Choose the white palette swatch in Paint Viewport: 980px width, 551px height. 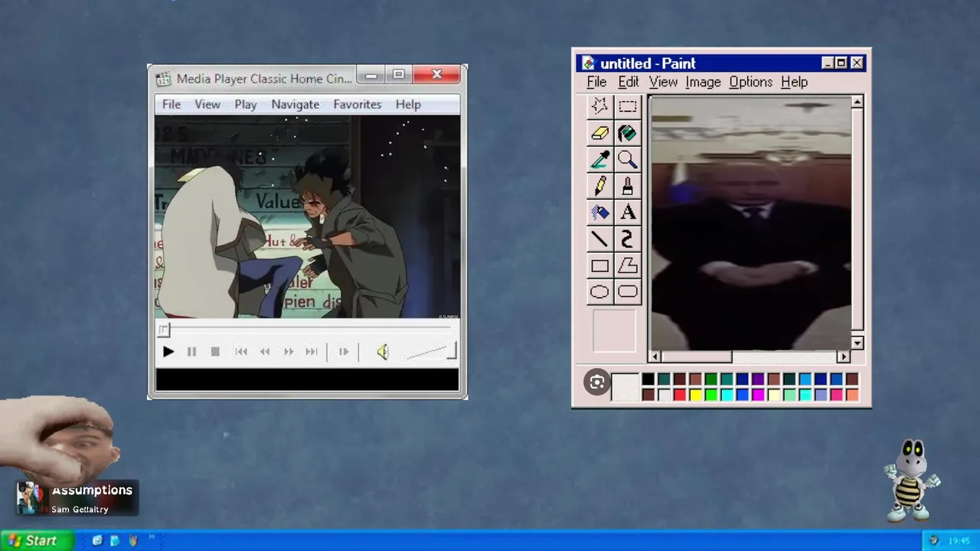pos(664,395)
